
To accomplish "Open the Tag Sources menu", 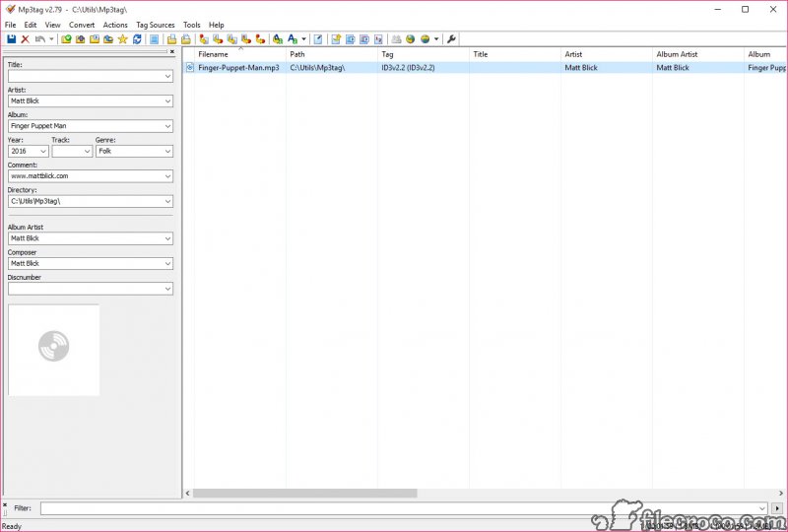I will tap(156, 25).
